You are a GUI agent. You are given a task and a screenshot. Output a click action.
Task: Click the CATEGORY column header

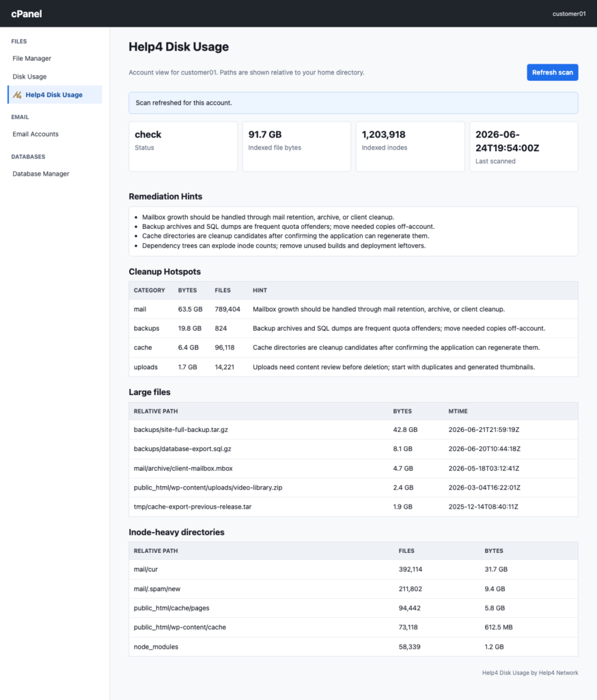tap(150, 290)
